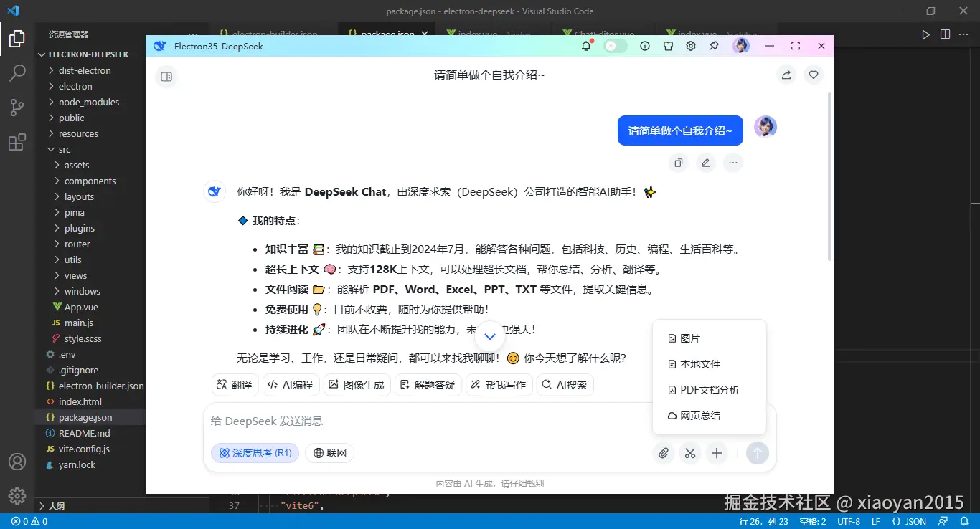Attach a file with the paperclip icon
This screenshot has width=980, height=529.
(x=663, y=453)
